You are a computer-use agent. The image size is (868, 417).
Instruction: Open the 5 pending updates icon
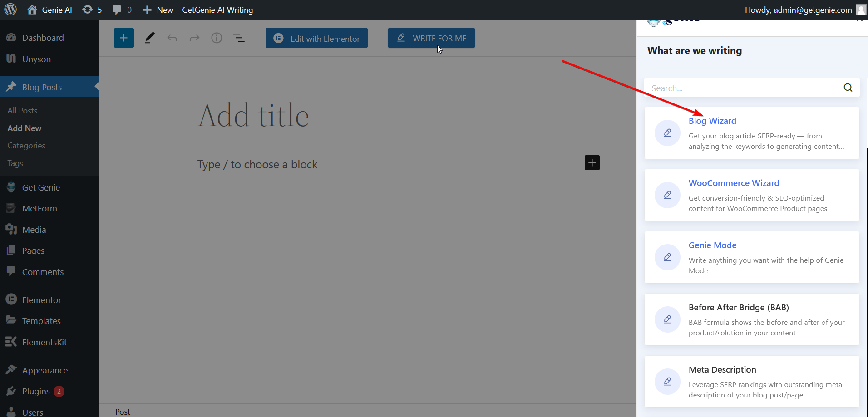(x=92, y=10)
